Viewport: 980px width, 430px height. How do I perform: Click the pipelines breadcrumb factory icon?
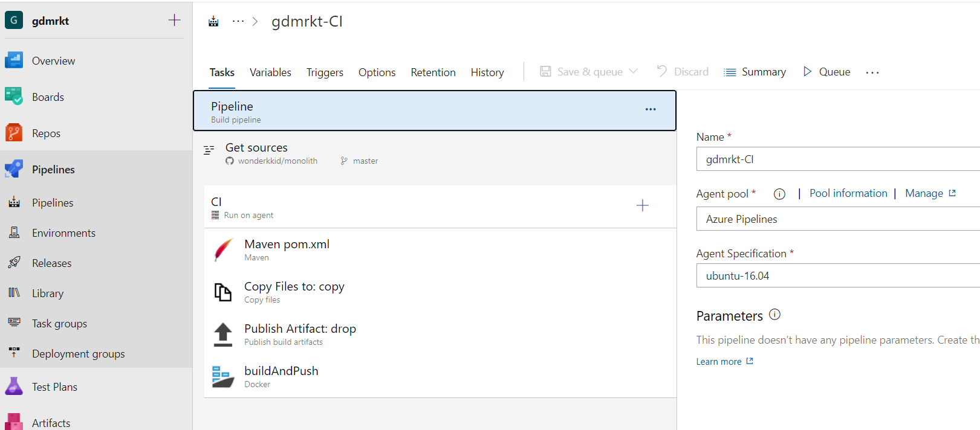pyautogui.click(x=213, y=22)
